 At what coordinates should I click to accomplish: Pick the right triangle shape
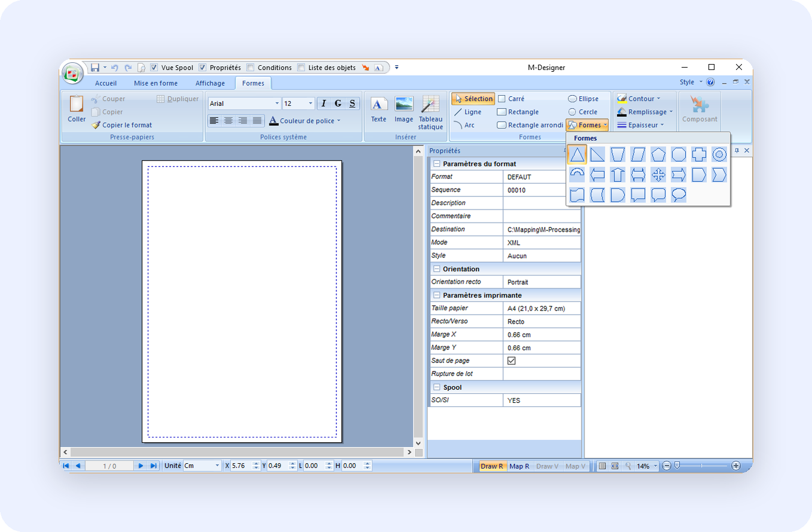tap(597, 155)
